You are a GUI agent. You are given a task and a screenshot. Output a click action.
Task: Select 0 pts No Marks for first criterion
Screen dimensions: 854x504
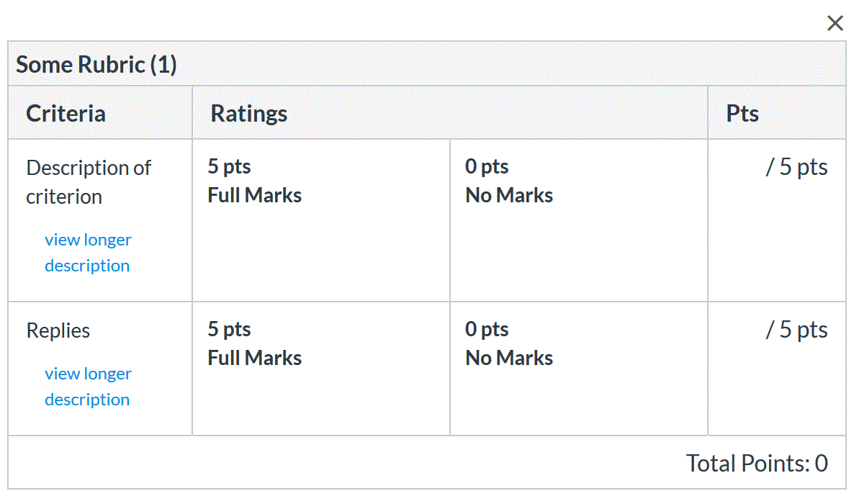[579, 220]
